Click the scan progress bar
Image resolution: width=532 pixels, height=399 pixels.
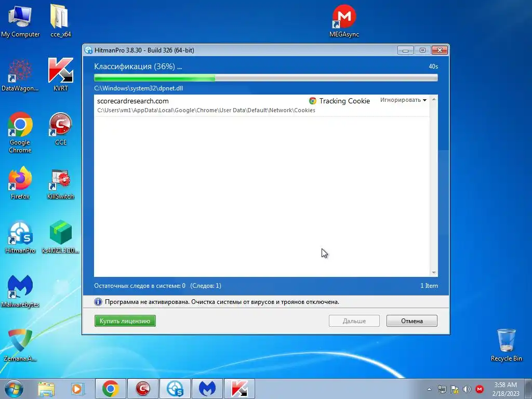(x=265, y=78)
